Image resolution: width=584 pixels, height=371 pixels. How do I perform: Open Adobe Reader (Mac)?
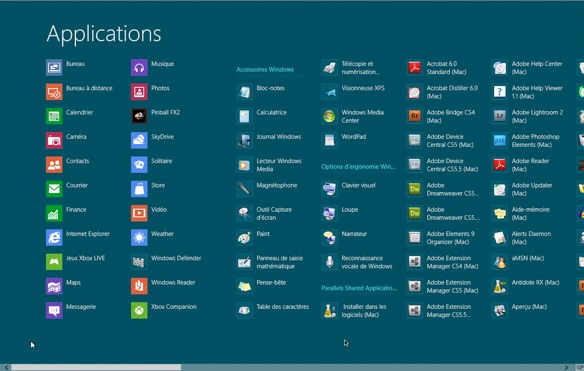click(x=500, y=165)
